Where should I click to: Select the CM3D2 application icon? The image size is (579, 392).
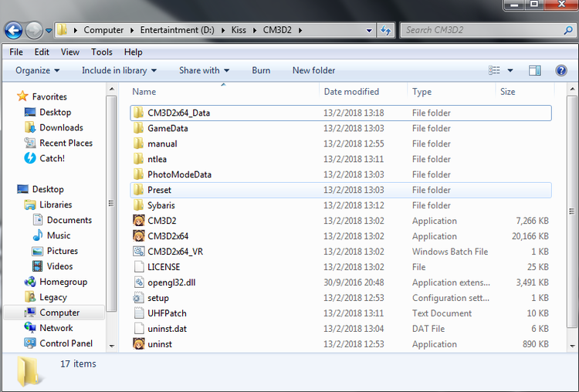point(138,221)
